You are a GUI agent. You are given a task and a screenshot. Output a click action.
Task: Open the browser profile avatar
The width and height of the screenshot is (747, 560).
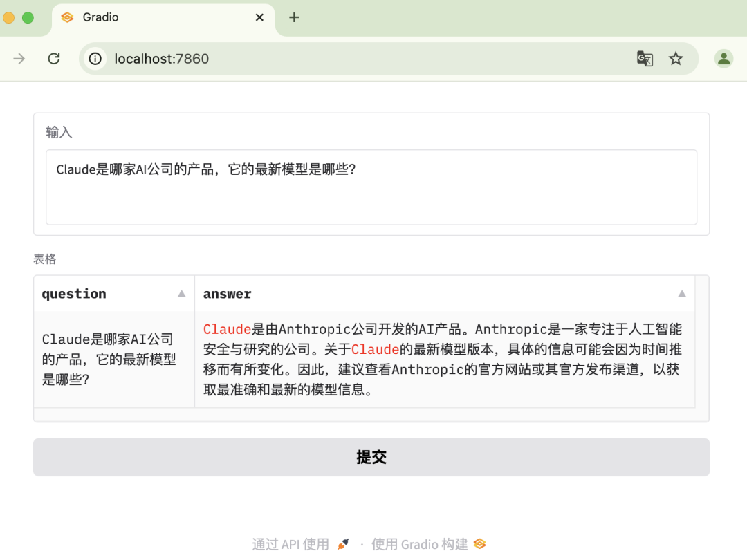(723, 59)
